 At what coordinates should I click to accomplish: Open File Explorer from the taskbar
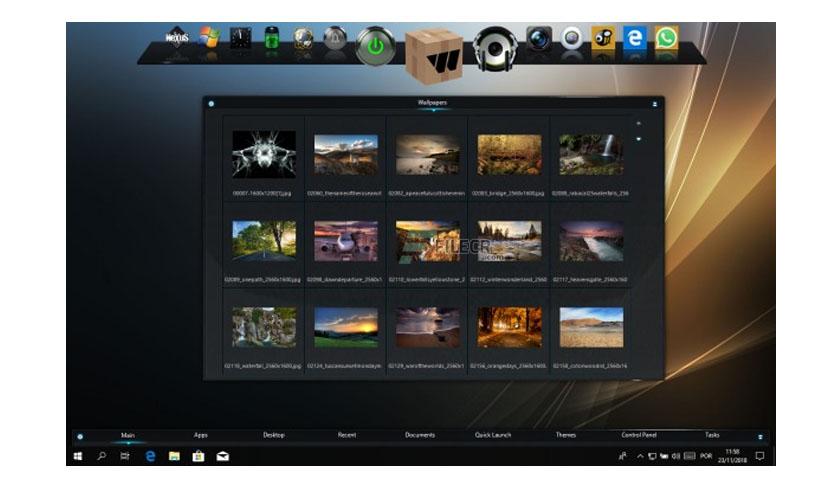pos(174,456)
